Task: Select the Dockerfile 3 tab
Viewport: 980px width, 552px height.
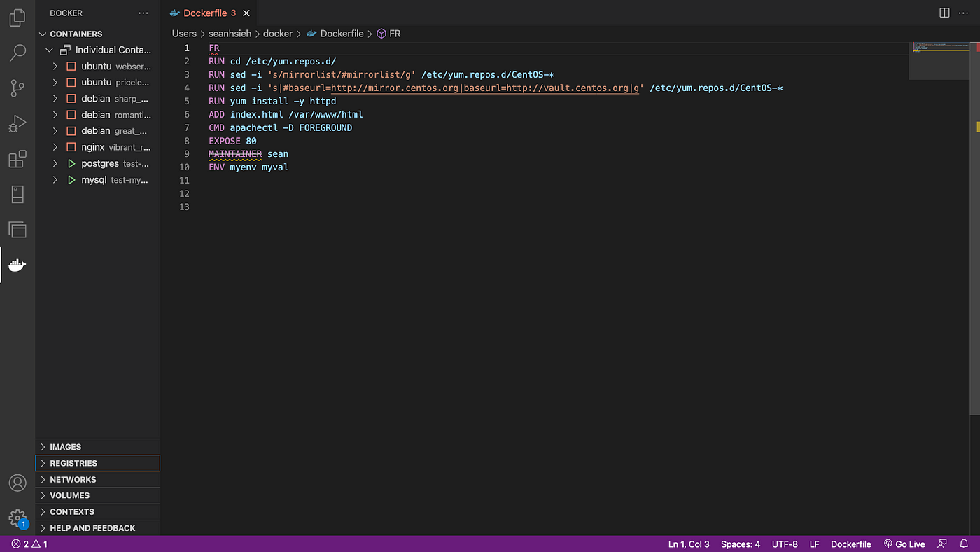Action: coord(205,13)
